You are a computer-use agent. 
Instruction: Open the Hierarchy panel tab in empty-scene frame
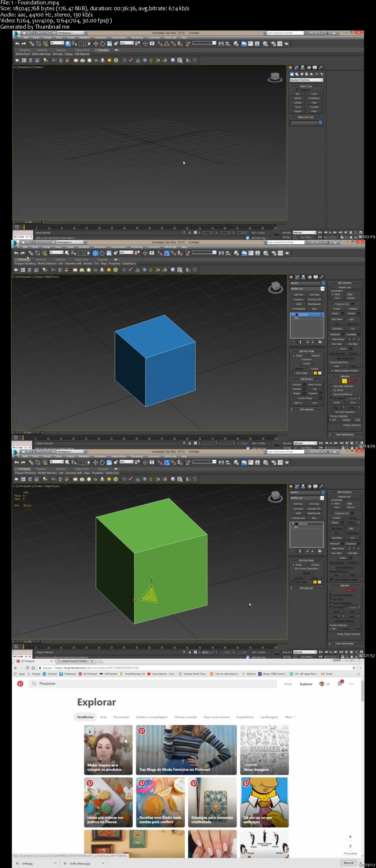[303, 68]
